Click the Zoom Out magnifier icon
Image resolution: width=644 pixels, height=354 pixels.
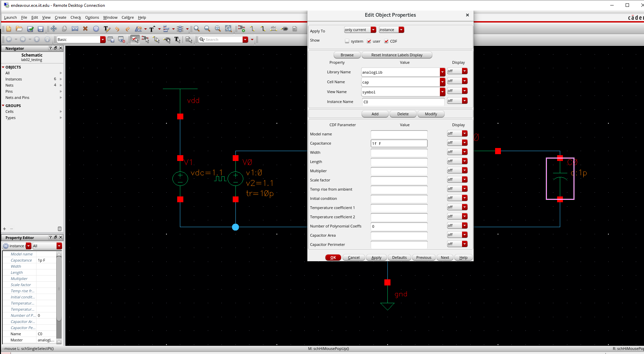click(x=207, y=29)
